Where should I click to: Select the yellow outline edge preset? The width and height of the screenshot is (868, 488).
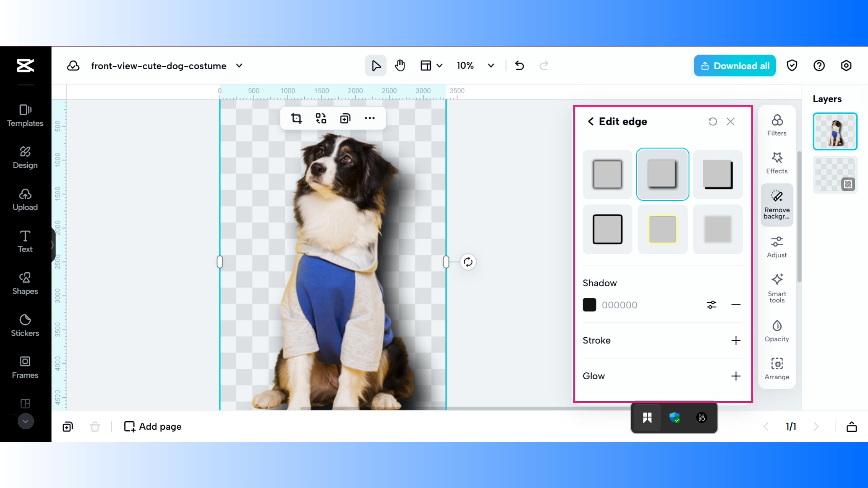point(662,229)
